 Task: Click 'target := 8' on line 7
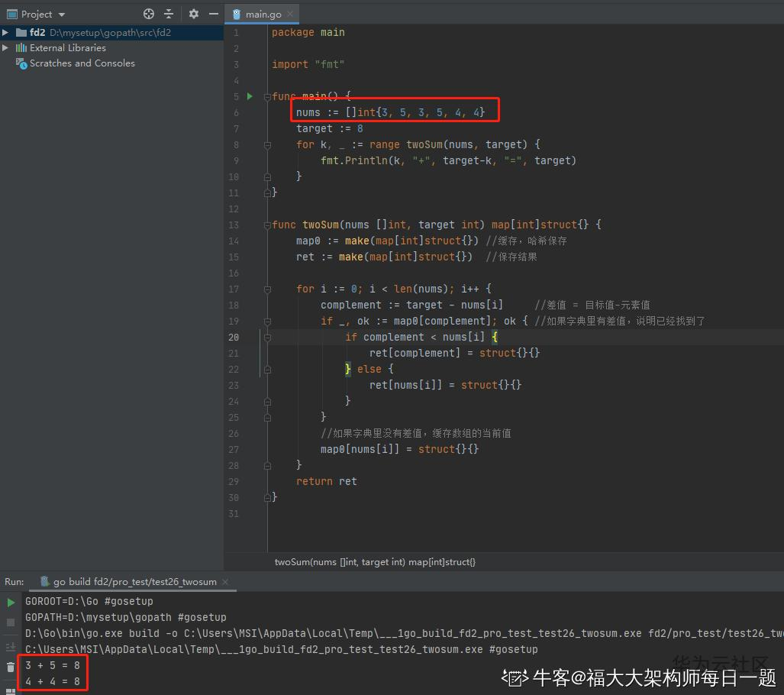pyautogui.click(x=330, y=128)
